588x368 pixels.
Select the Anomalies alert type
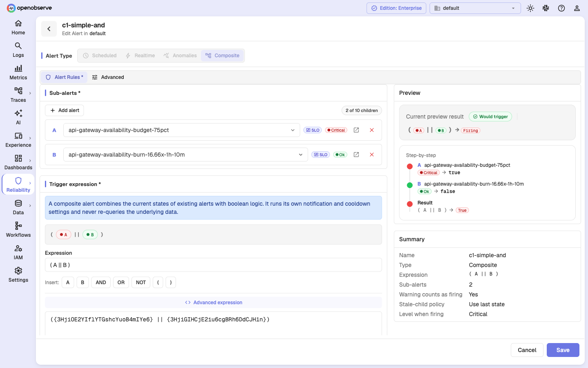[180, 56]
